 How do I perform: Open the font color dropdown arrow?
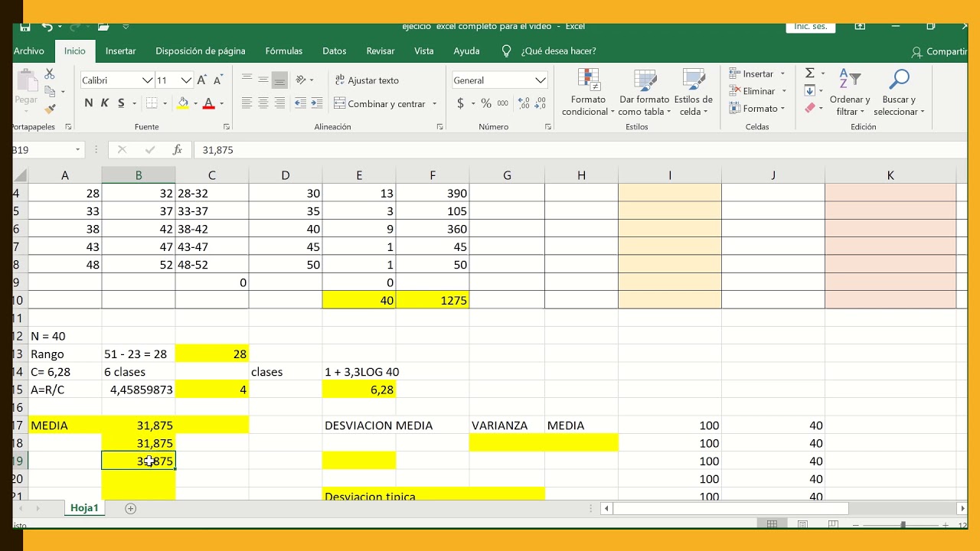pos(222,104)
